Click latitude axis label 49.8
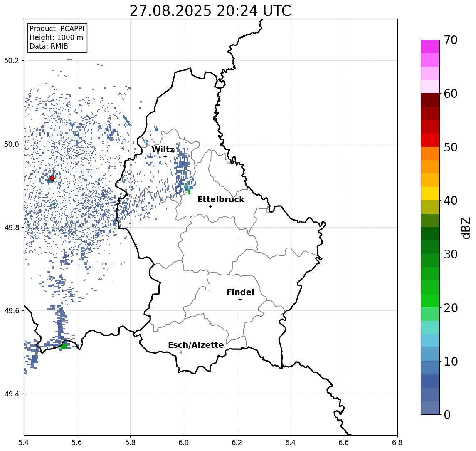476x451 pixels. click(11, 227)
